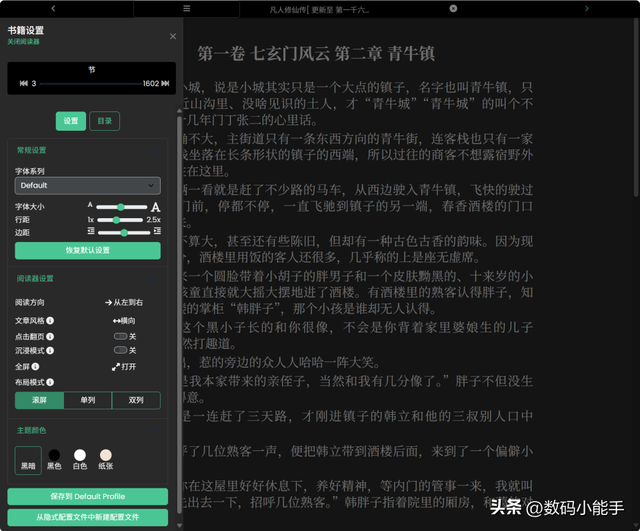
Task: Show info for 沉浸模式
Action: (x=50, y=351)
